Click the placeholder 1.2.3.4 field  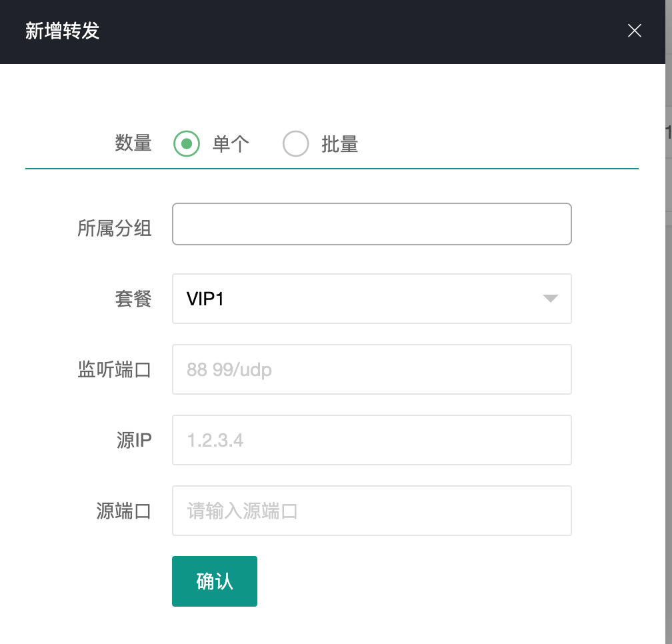coord(214,440)
